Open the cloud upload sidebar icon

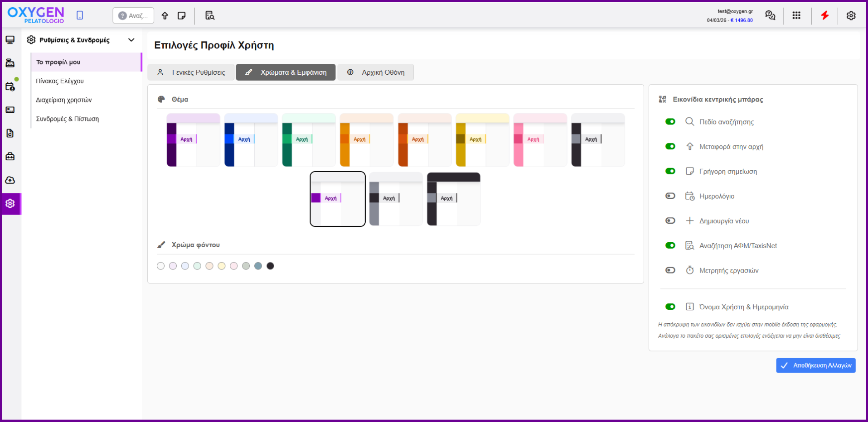click(x=10, y=180)
